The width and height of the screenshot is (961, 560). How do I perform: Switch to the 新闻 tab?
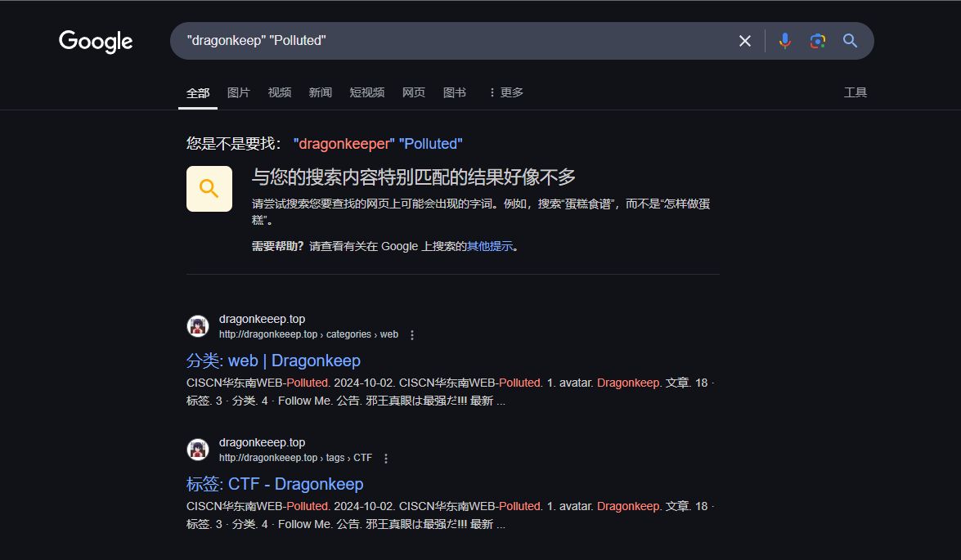[320, 92]
